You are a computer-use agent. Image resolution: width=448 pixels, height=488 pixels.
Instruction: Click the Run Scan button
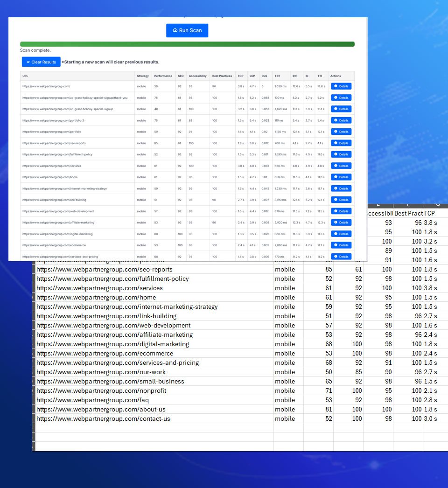(187, 30)
